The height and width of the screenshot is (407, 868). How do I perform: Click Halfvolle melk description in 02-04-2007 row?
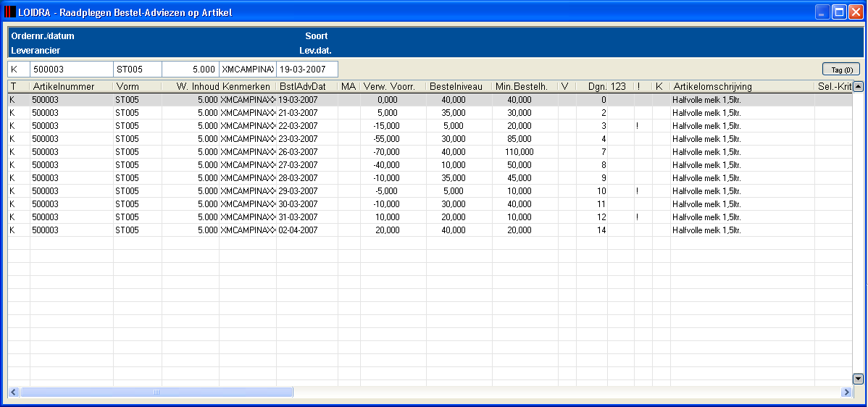(706, 230)
